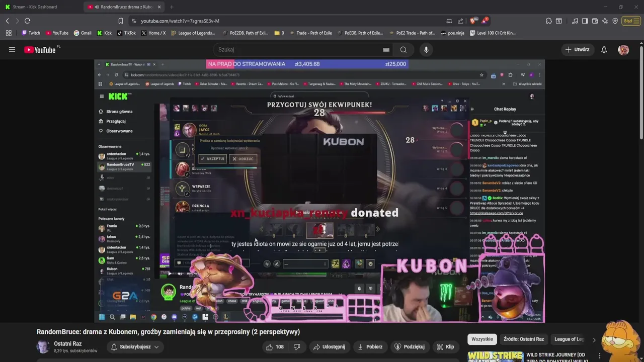Open the Home / X bookmark
Image resolution: width=644 pixels, height=362 pixels.
(x=153, y=33)
